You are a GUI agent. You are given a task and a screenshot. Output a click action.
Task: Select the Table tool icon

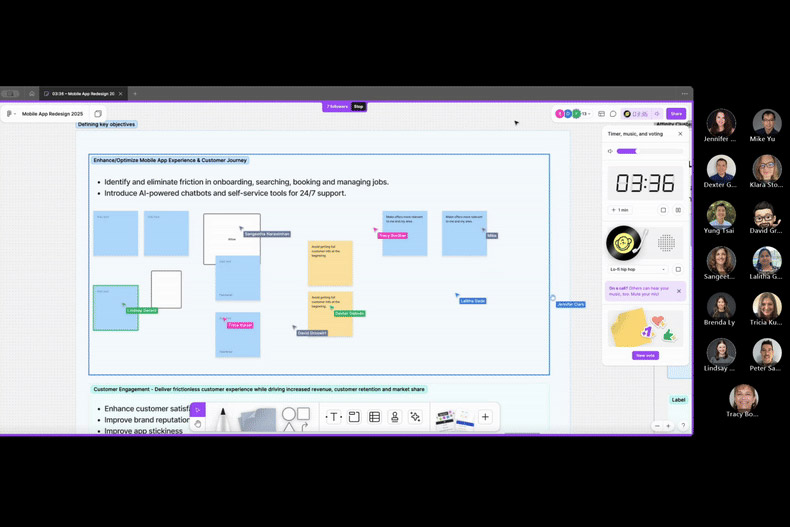pyautogui.click(x=374, y=417)
